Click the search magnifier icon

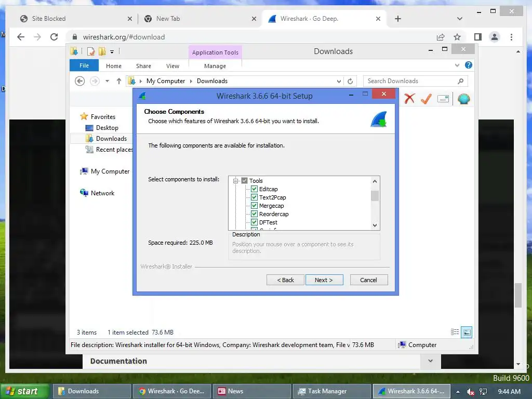point(460,81)
